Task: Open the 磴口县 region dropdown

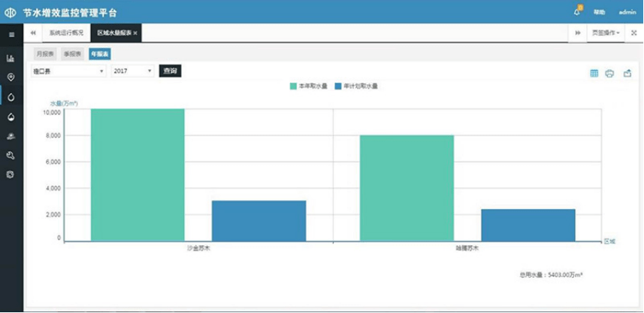Action: point(68,71)
